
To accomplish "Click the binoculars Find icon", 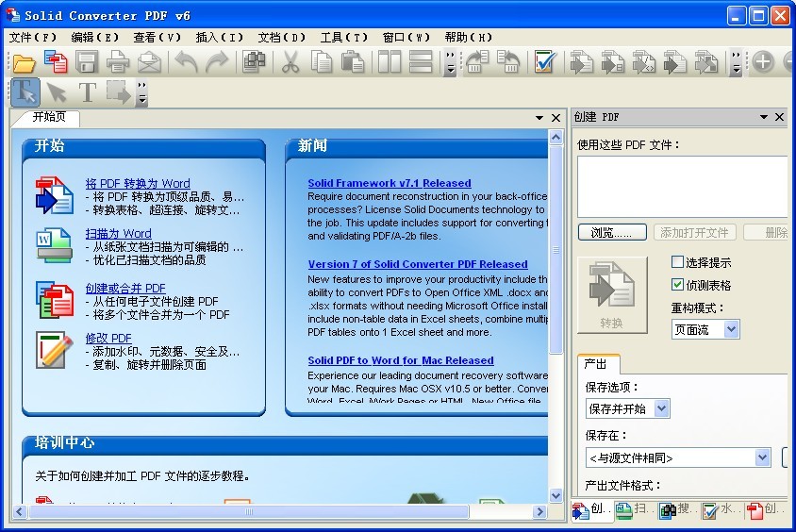I will click(253, 63).
